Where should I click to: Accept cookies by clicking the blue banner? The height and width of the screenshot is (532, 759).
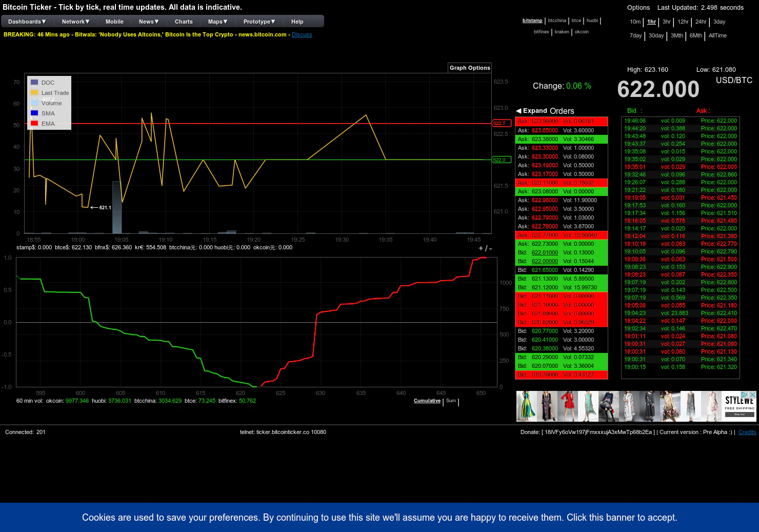tap(379, 517)
